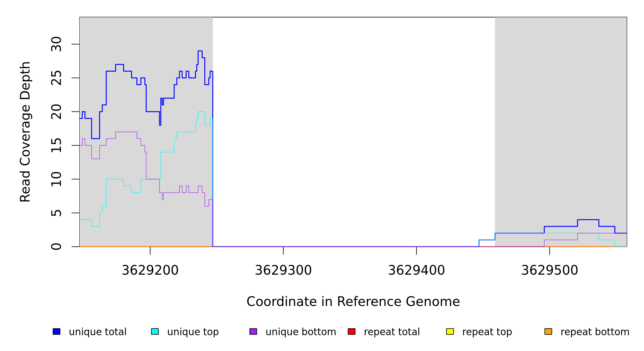Click the y-axis tick label 0

pyautogui.click(x=56, y=247)
